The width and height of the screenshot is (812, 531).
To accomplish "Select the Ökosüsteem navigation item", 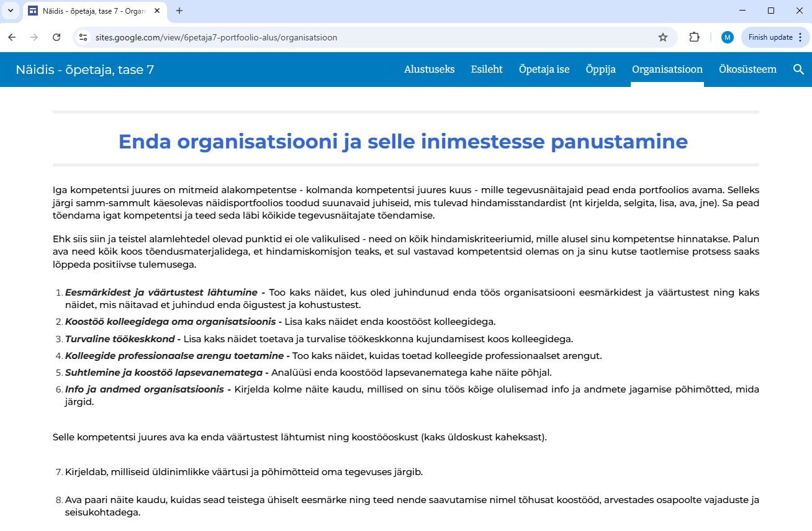I will 747,70.
